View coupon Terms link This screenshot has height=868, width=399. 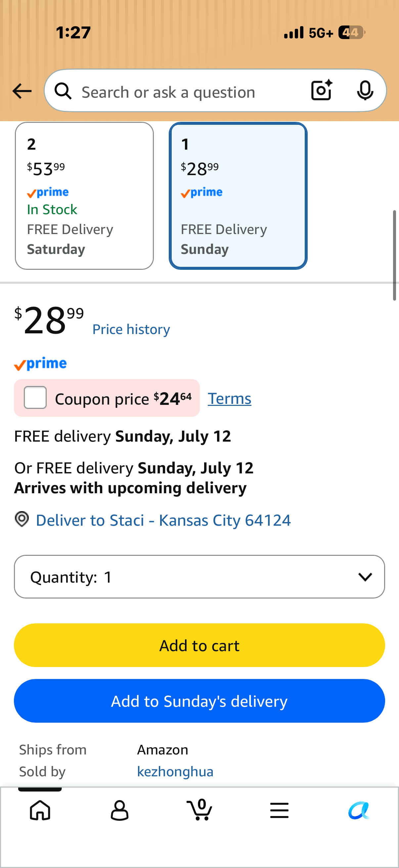[229, 399]
